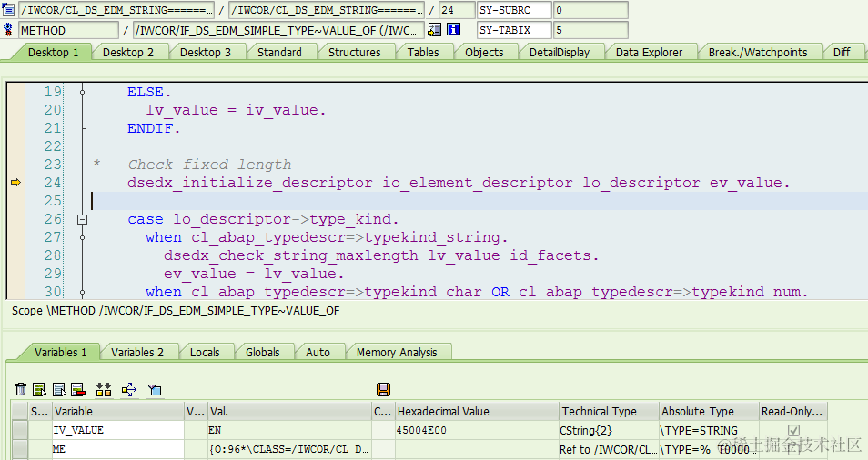Click the gear icon beside the METHOD field

8,29
